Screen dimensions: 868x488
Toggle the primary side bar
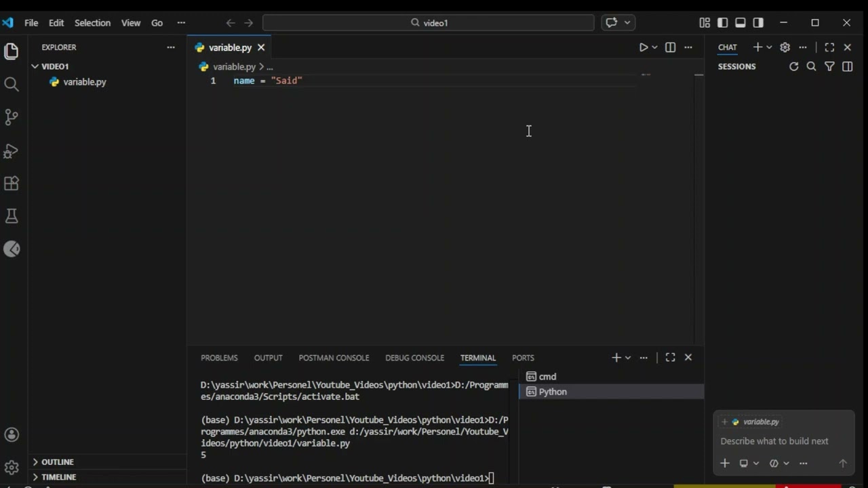click(723, 22)
